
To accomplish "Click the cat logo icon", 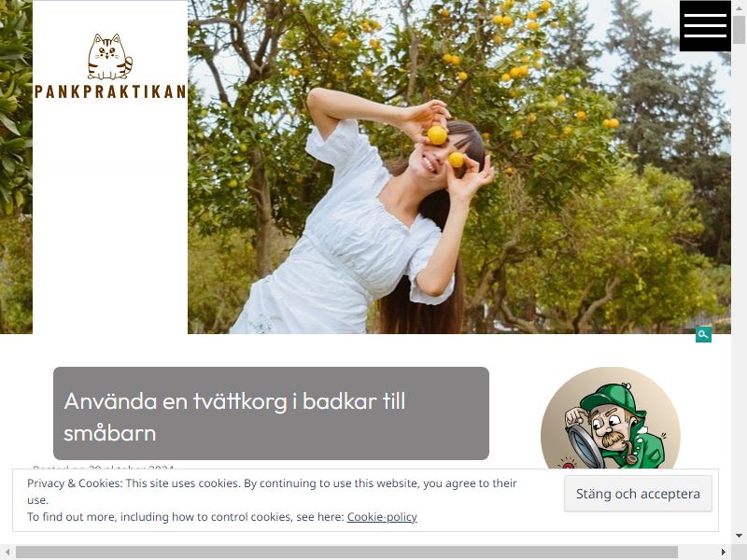I will tap(110, 56).
